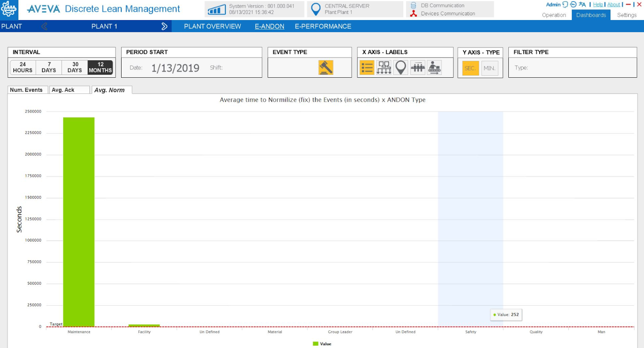Select the team group X axis icon
Image resolution: width=644 pixels, height=348 pixels.
pos(417,68)
